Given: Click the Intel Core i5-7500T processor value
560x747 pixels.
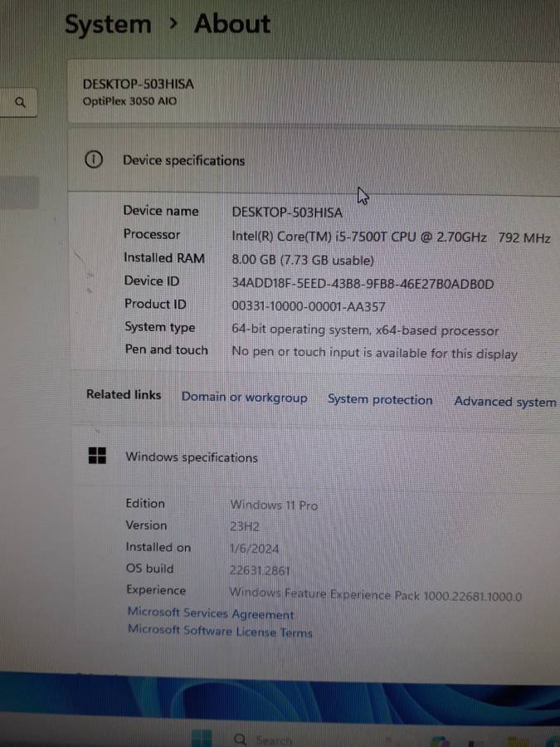Looking at the screenshot, I should pos(391,237).
